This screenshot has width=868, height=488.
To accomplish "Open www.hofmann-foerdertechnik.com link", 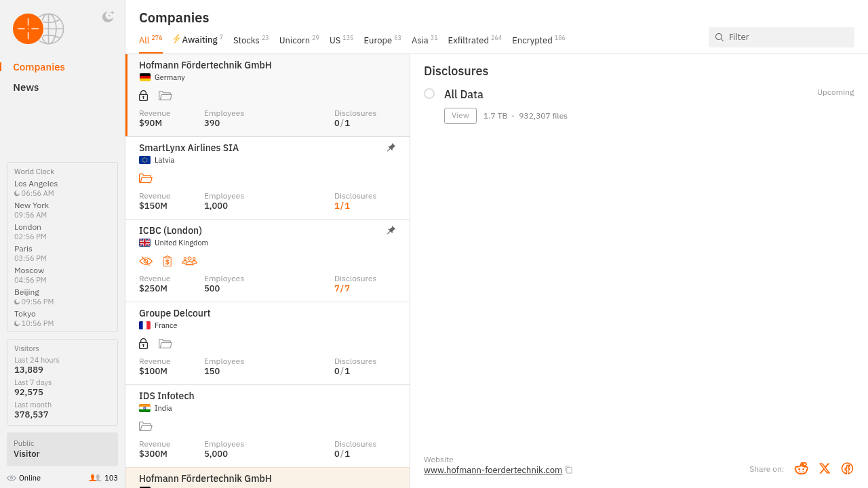I will 492,470.
